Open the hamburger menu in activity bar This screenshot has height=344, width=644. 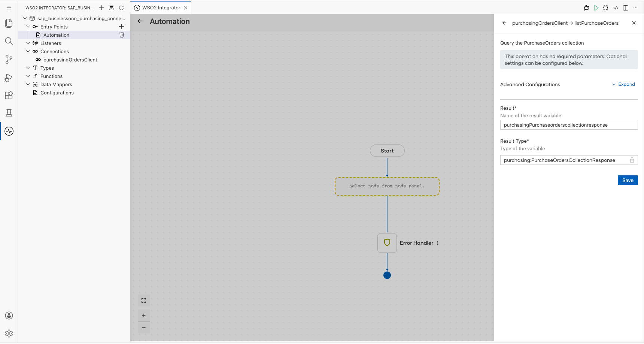click(9, 7)
